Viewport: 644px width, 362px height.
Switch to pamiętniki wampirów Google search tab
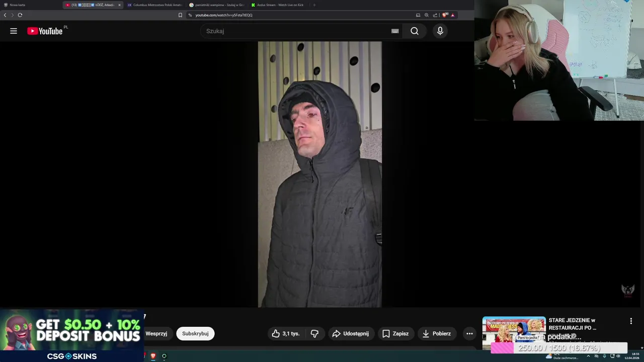coord(216,5)
